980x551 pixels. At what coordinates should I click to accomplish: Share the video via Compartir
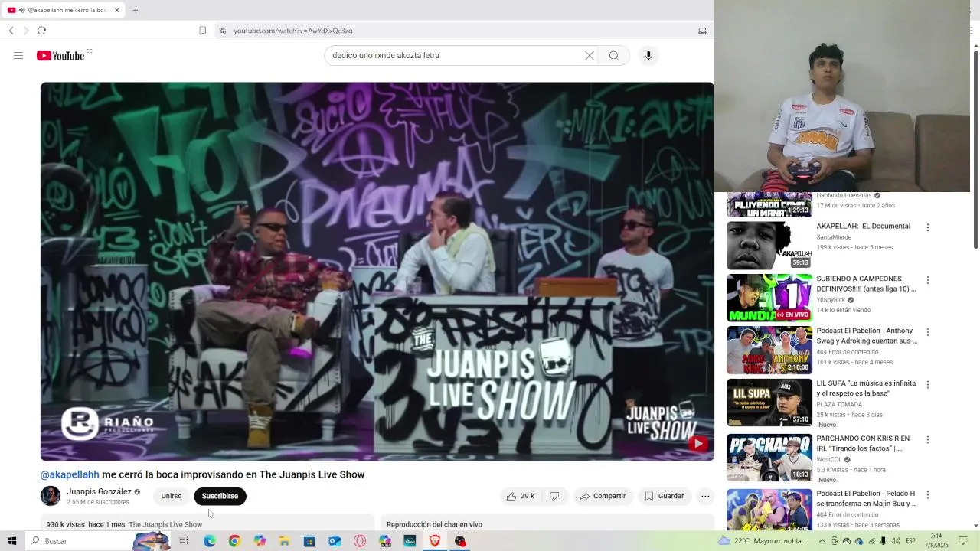[x=603, y=496]
